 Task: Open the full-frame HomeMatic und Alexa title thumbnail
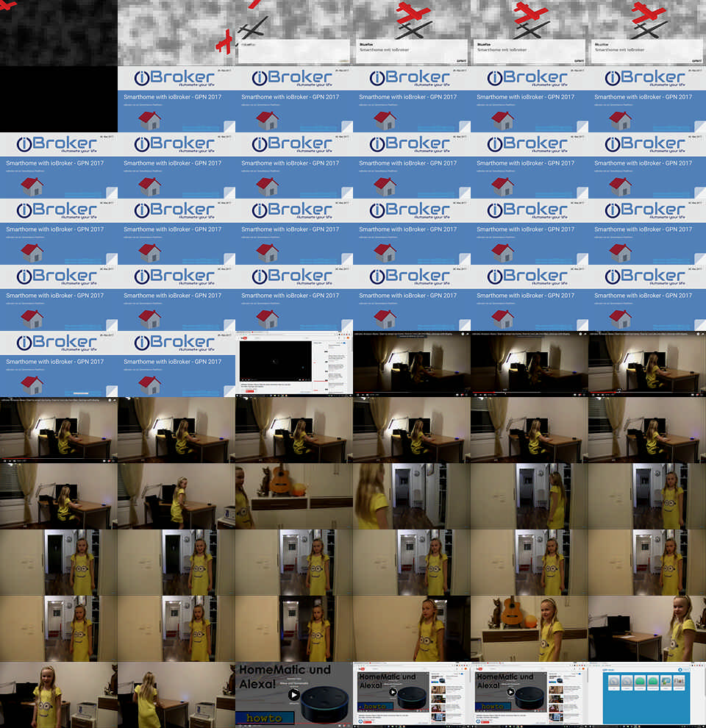pos(294,695)
